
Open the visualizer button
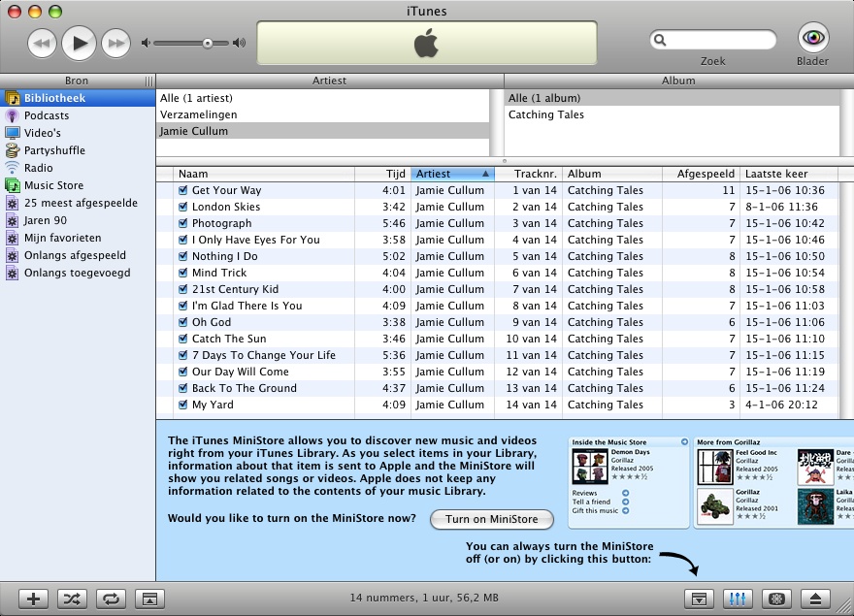776,599
